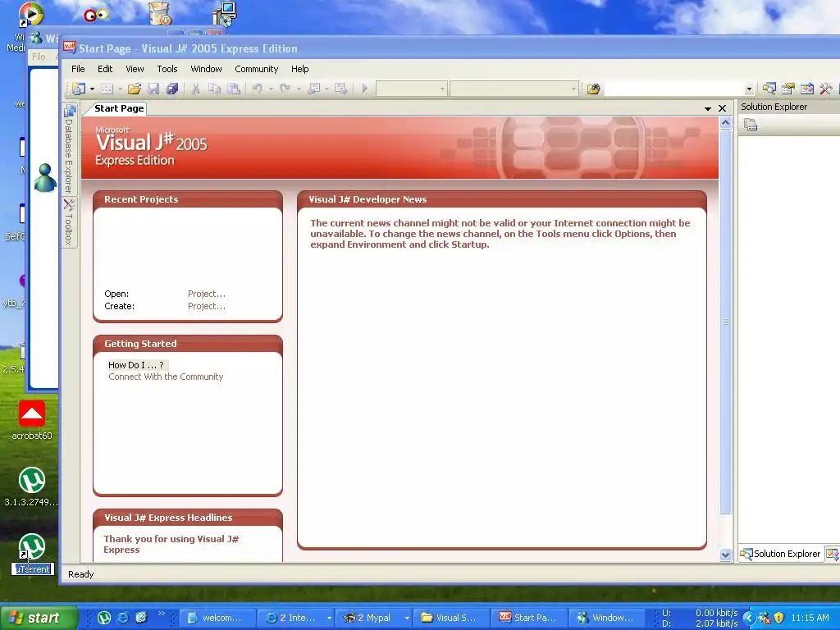Click the yellow security shield tray icon
The image size is (840, 630).
pos(779,618)
